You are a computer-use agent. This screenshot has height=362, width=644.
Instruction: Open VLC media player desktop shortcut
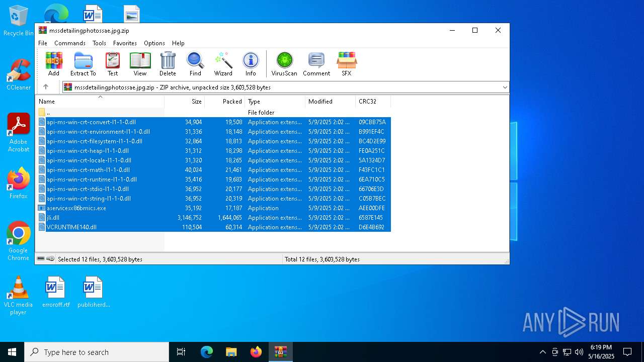[x=19, y=296]
